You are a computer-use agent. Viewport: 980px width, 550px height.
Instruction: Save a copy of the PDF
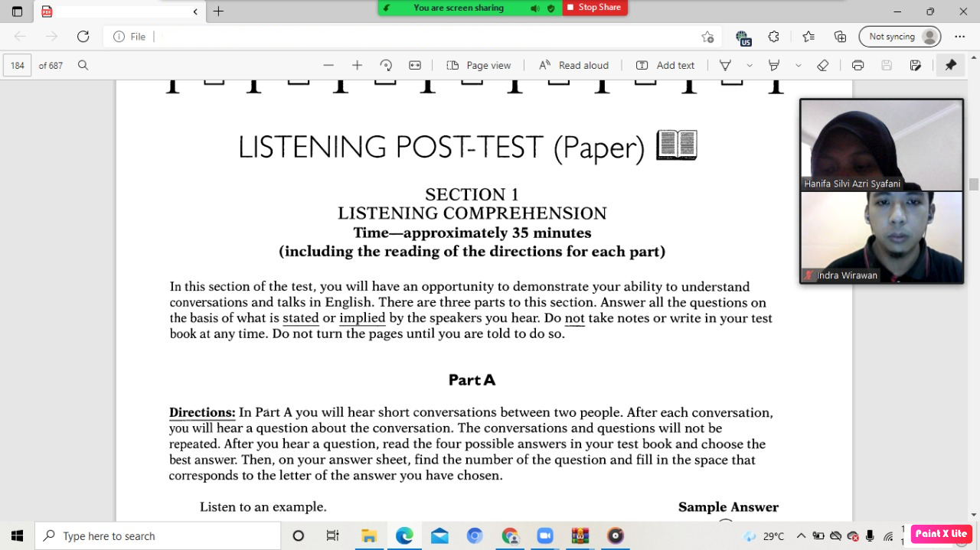(x=914, y=65)
